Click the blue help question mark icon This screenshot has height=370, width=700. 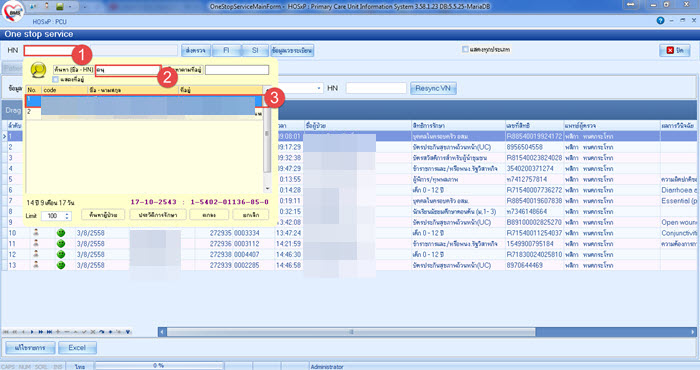(660, 21)
